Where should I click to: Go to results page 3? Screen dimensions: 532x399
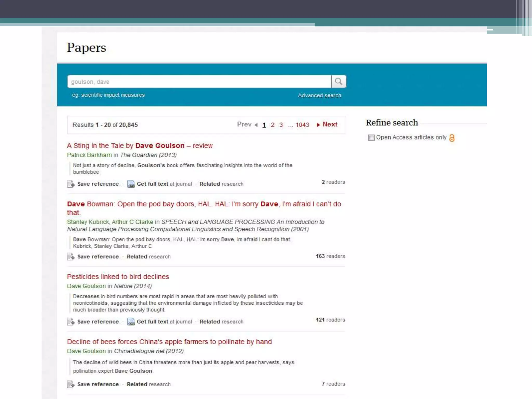[281, 125]
